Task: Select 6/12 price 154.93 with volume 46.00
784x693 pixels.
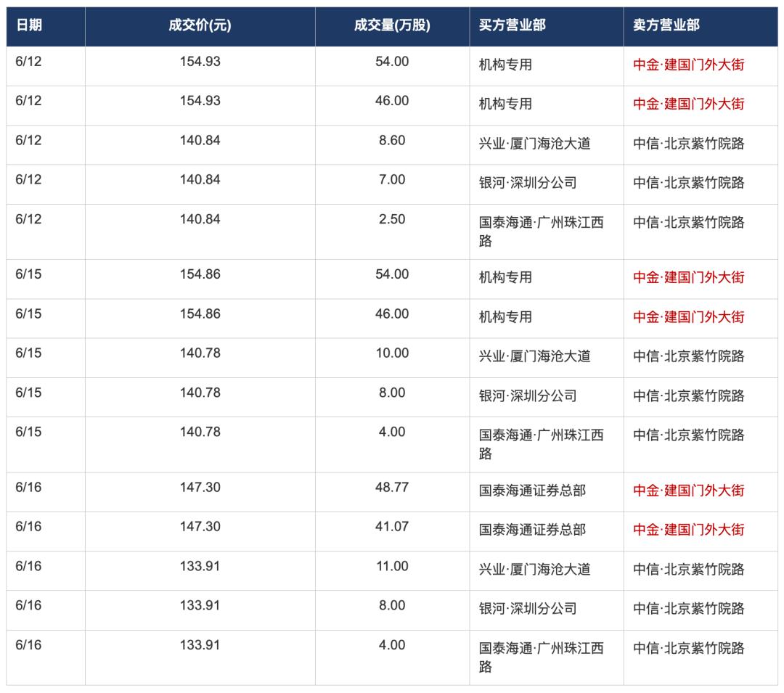Action: 200,100
